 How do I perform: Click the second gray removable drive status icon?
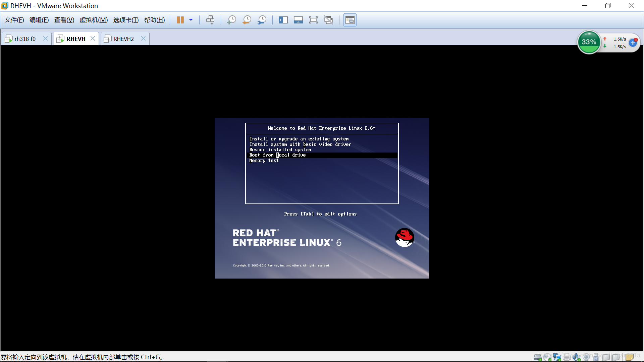point(615,357)
